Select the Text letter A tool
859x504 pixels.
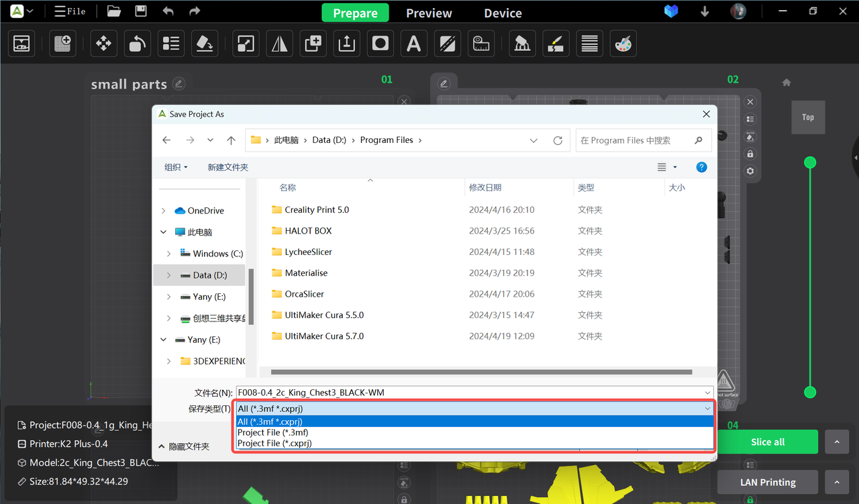point(413,44)
